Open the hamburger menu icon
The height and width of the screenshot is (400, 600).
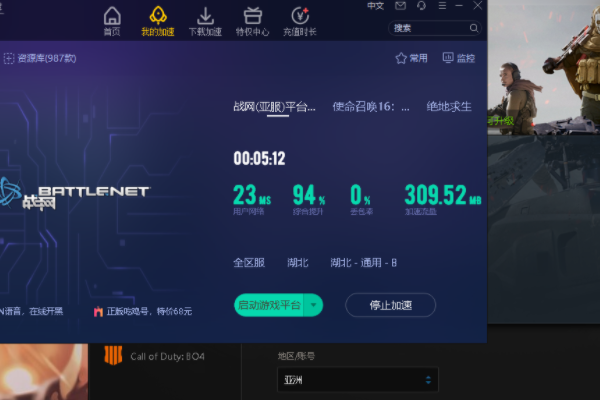(442, 6)
